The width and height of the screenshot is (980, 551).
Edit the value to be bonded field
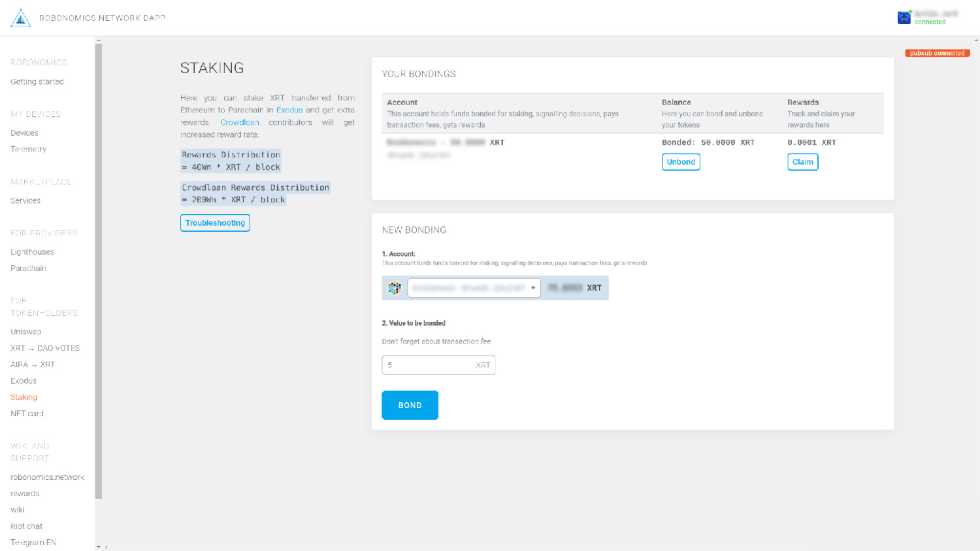438,365
